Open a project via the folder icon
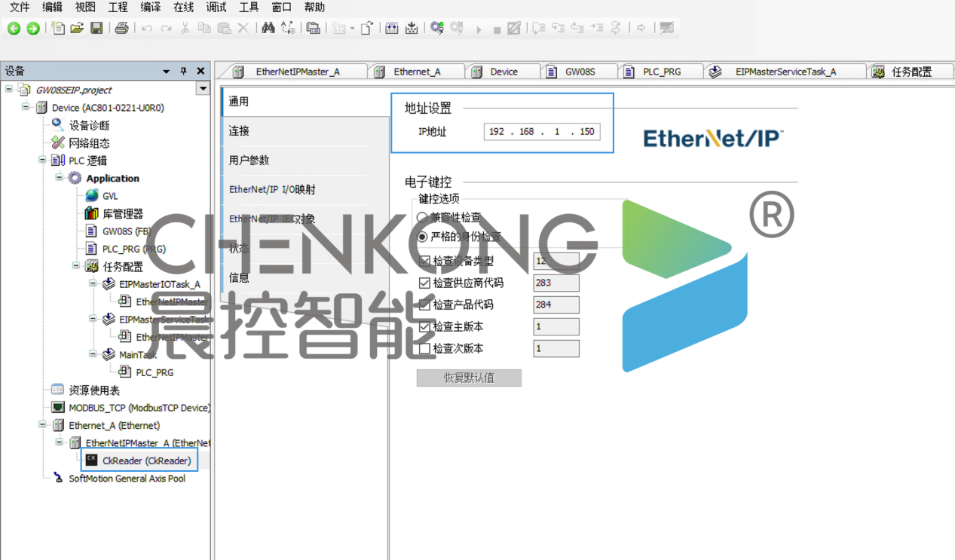The width and height of the screenshot is (955, 560). (77, 29)
